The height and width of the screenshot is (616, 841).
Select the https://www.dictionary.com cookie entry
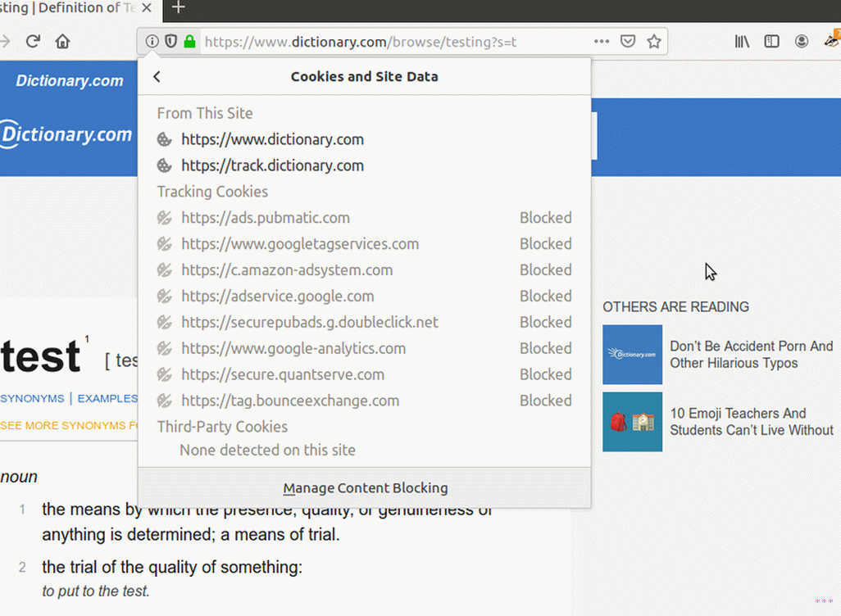pyautogui.click(x=272, y=139)
